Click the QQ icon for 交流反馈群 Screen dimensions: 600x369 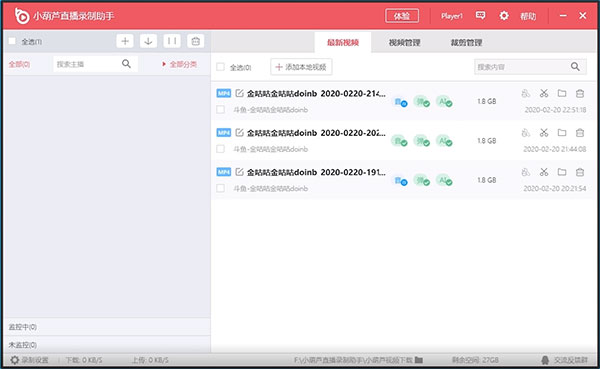(545, 360)
